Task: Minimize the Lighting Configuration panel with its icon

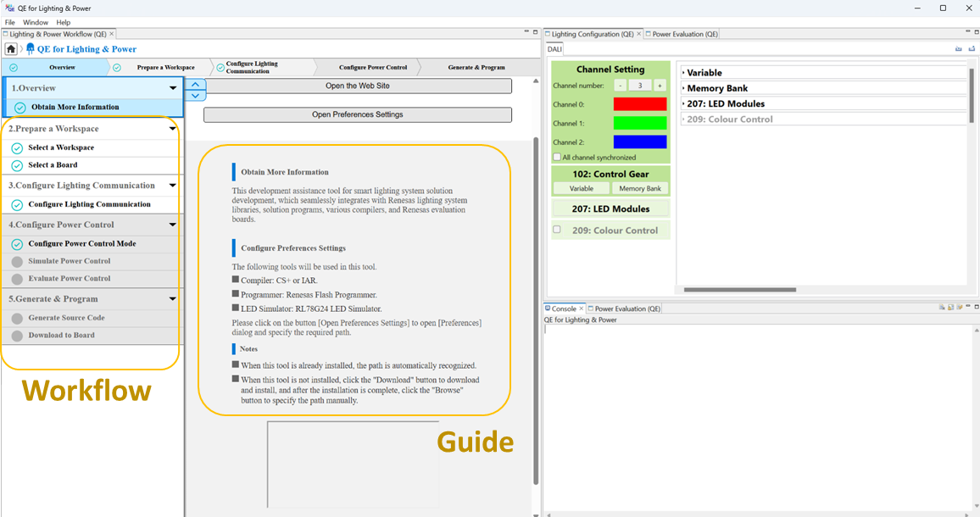Action: (968, 31)
